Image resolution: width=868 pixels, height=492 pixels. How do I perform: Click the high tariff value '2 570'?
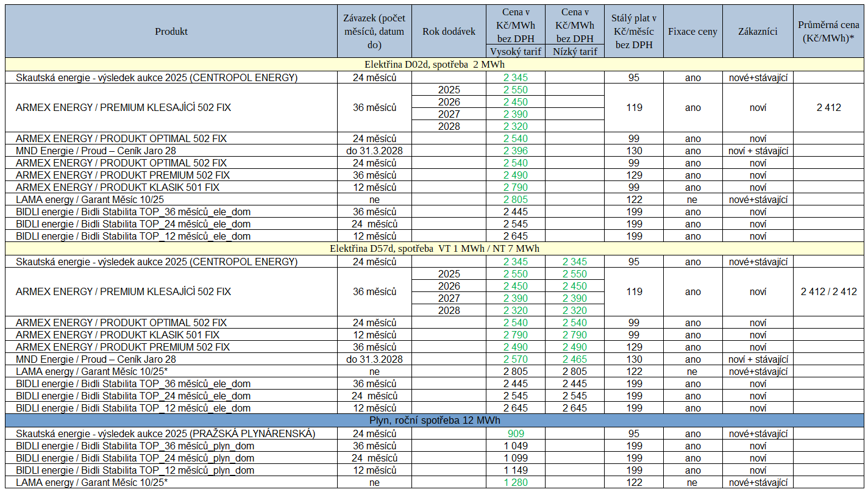516,359
